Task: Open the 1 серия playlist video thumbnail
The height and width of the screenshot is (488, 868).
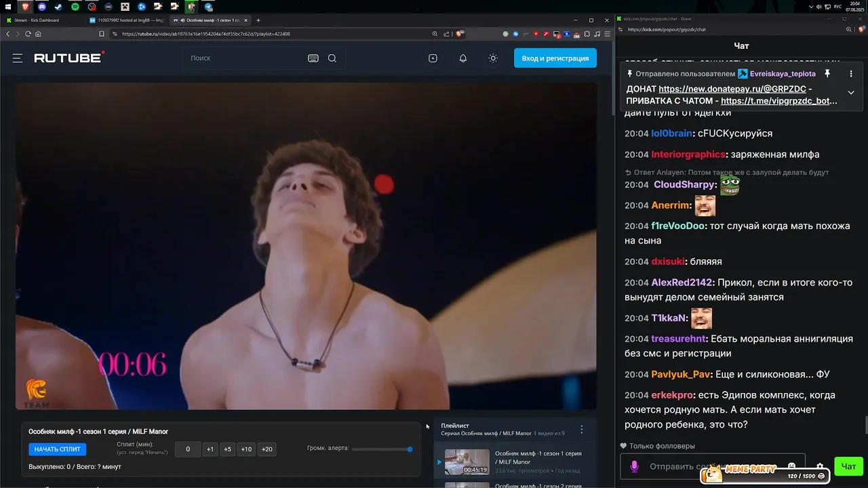Action: point(467,462)
